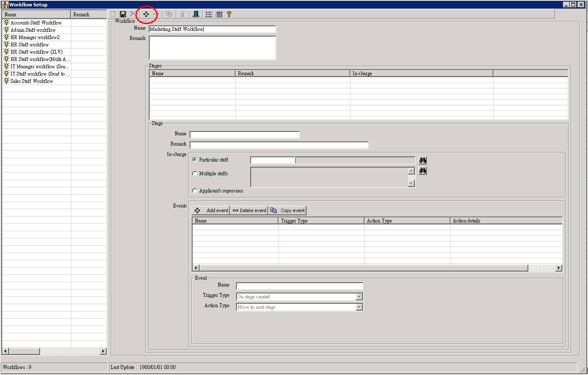Click the 'Workflows : 9' status text
The width and height of the screenshot is (588, 375).
tap(17, 367)
